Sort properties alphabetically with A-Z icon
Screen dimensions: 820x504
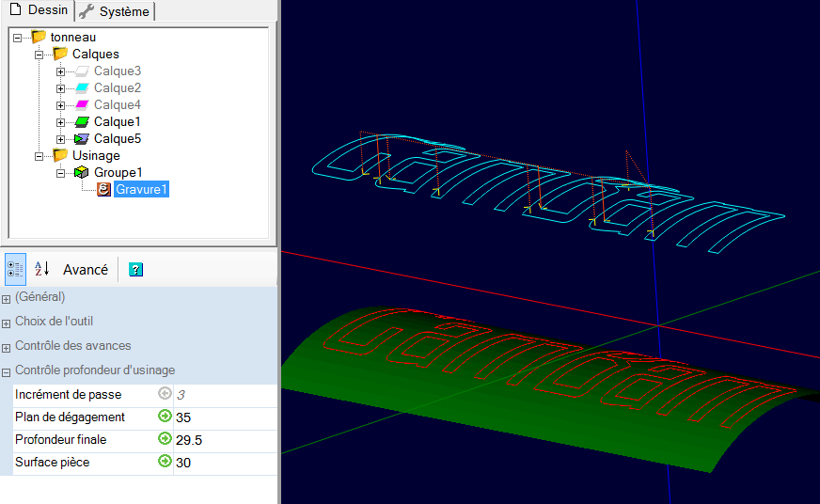tap(41, 269)
